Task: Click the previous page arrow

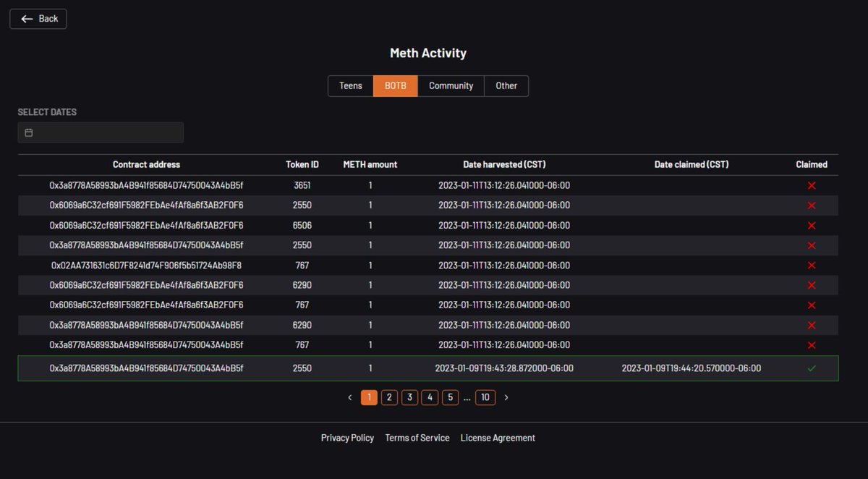Action: point(351,397)
